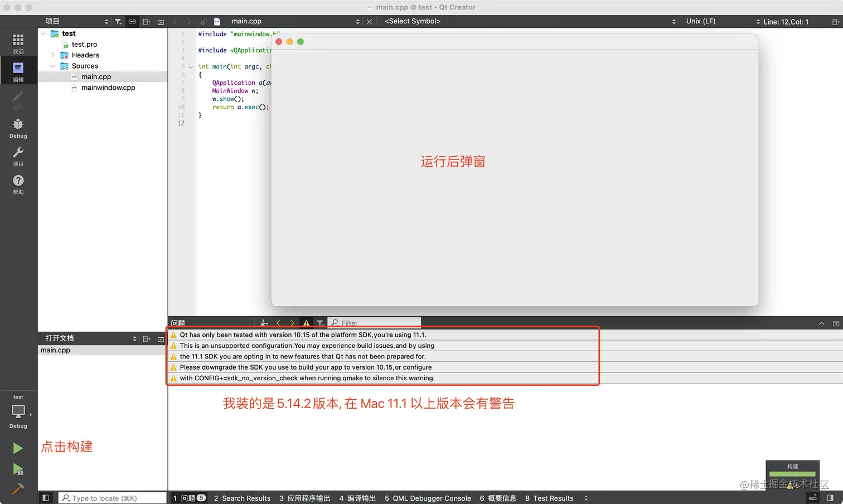The width and height of the screenshot is (843, 504).
Task: Open the 问题 issues tab
Action: click(x=189, y=498)
